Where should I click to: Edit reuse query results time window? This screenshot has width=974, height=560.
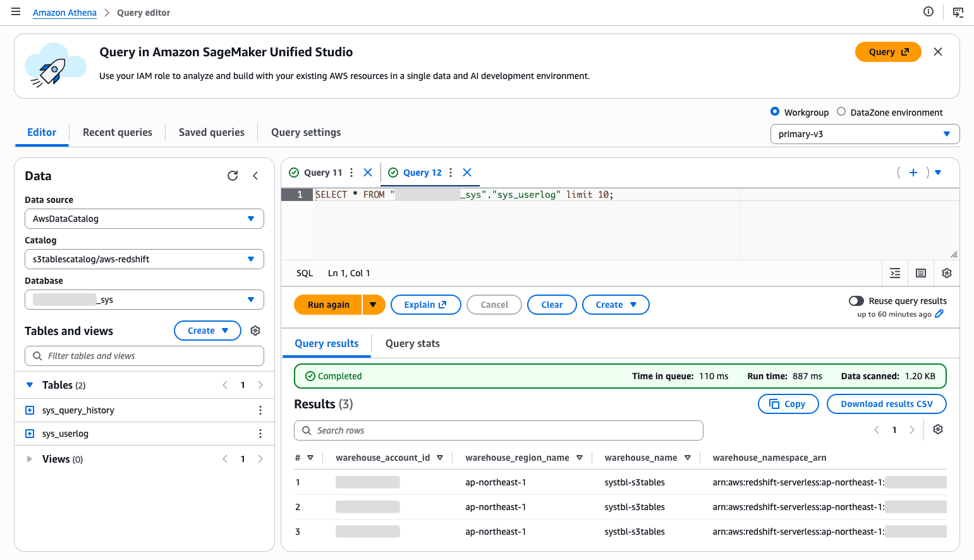939,314
